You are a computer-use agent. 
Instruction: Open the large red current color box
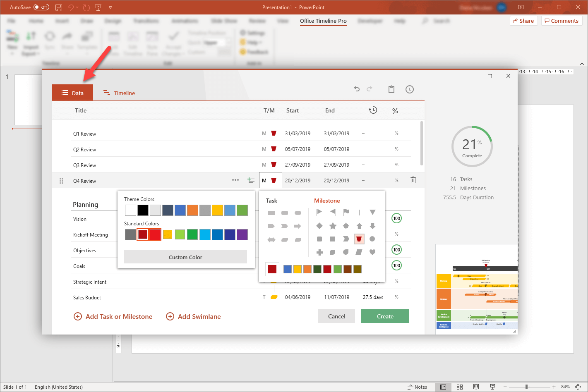click(272, 269)
